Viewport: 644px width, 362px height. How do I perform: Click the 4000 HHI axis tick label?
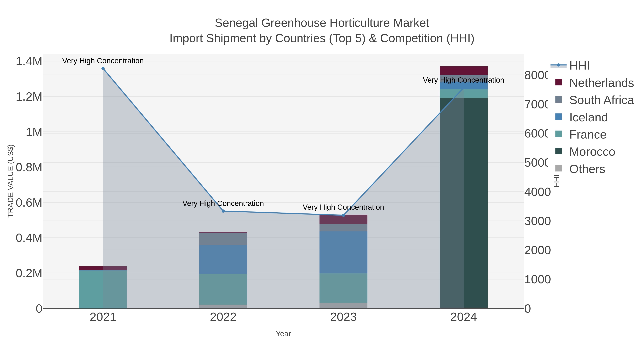point(538,192)
